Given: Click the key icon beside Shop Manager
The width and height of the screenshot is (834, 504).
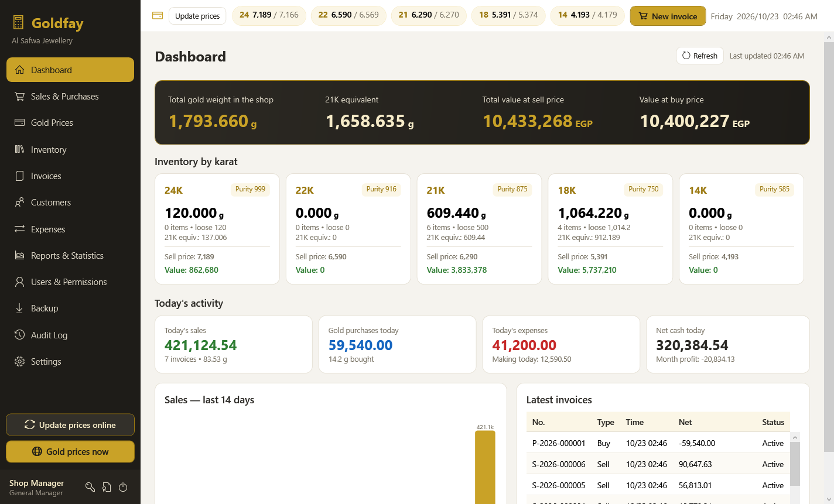Looking at the screenshot, I should [90, 487].
